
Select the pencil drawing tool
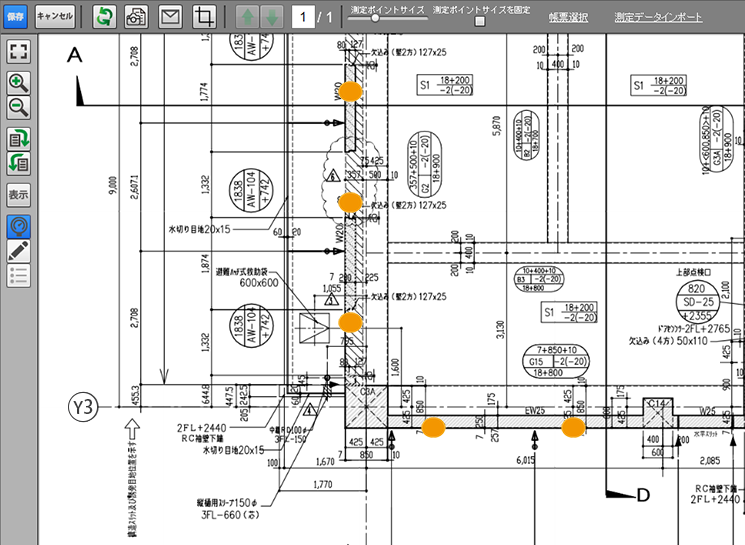18,250
